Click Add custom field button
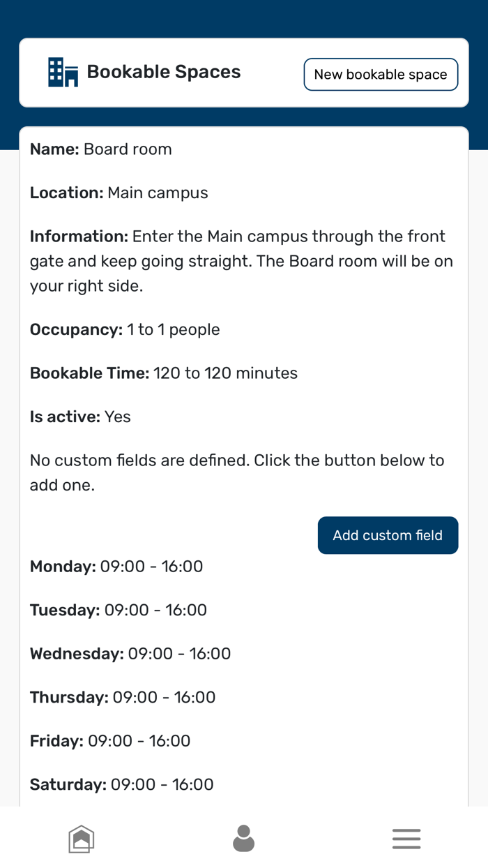 coord(388,535)
